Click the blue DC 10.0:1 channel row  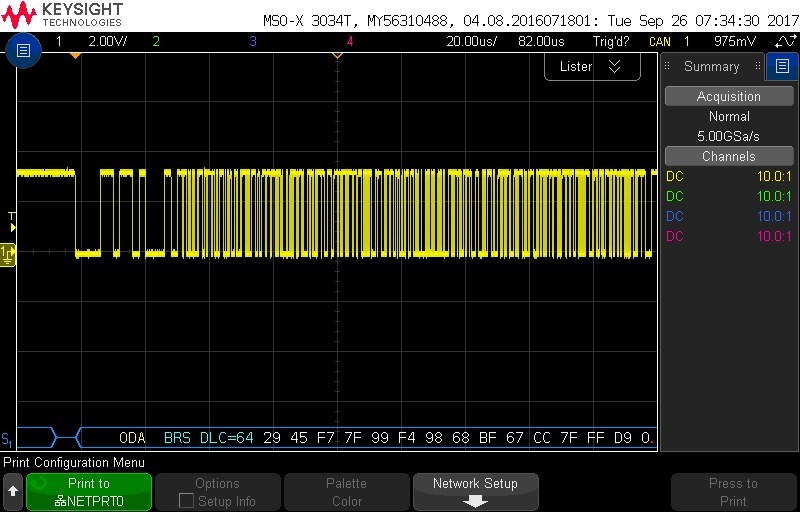(729, 216)
